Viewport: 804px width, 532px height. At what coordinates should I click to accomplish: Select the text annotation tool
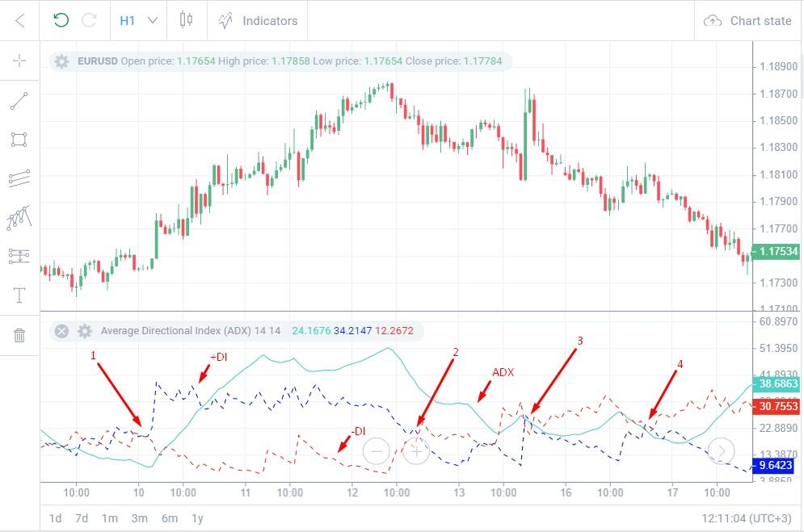tap(19, 295)
